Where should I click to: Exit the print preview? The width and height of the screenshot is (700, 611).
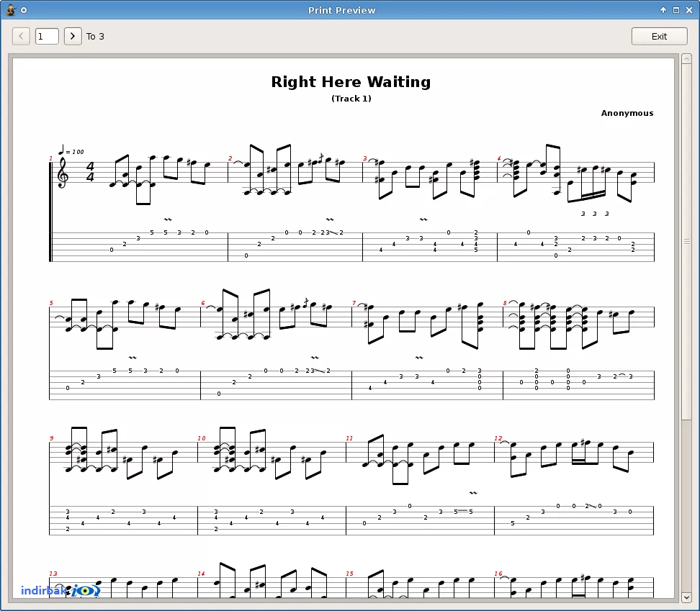click(659, 36)
